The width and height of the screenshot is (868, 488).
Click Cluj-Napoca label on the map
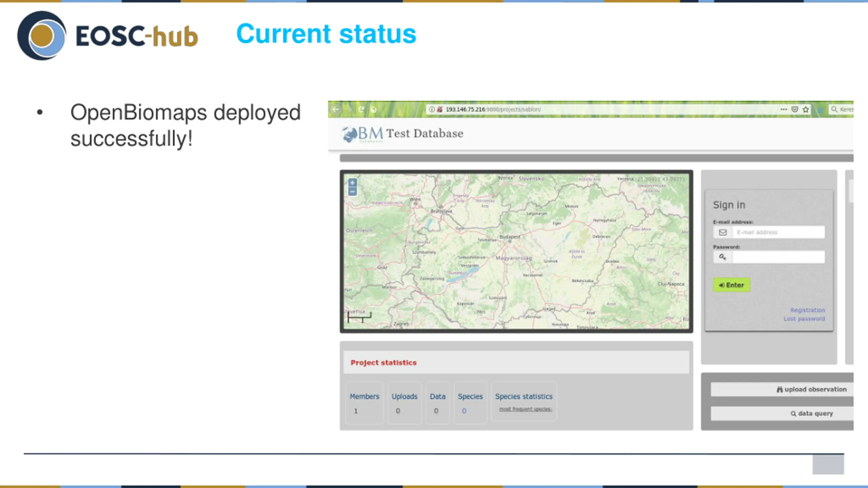pyautogui.click(x=671, y=284)
